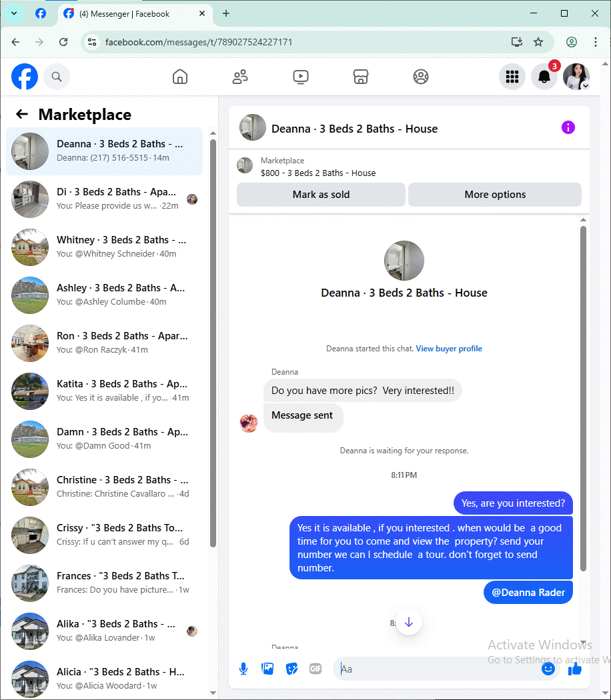The width and height of the screenshot is (611, 700).
Task: Click the Mark as sold button
Action: coord(321,195)
